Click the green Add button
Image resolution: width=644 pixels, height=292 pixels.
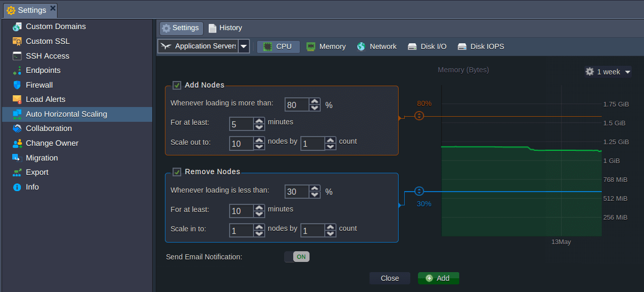coord(438,278)
